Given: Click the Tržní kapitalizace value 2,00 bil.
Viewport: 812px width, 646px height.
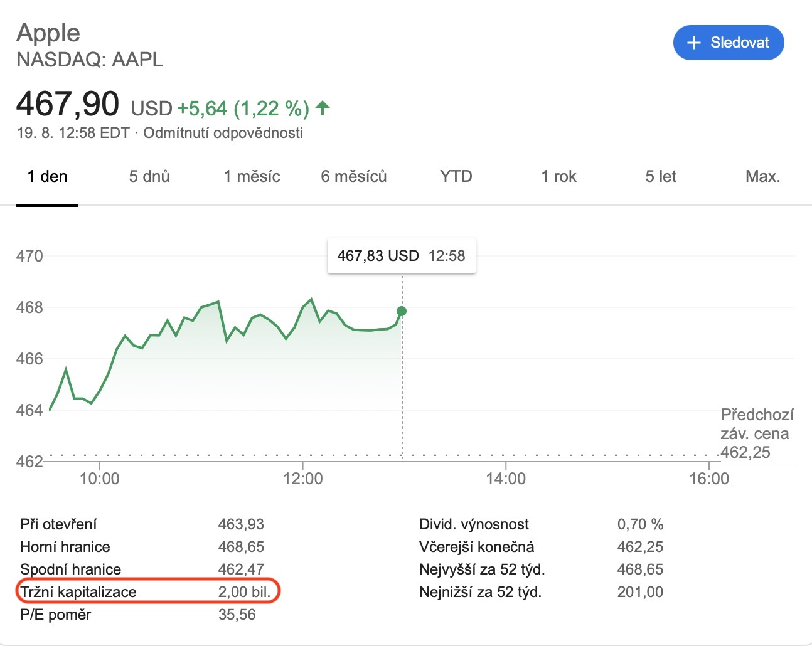Looking at the screenshot, I should pyautogui.click(x=244, y=592).
